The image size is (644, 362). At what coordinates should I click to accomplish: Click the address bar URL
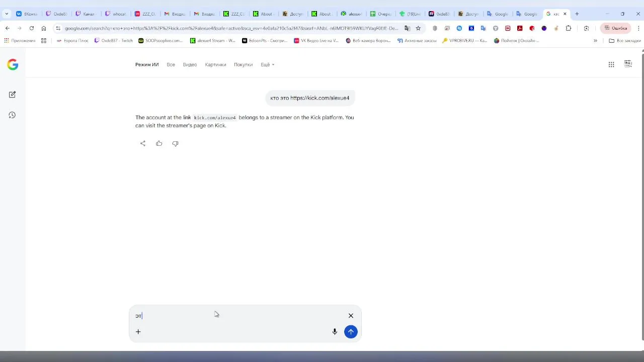pos(231,28)
